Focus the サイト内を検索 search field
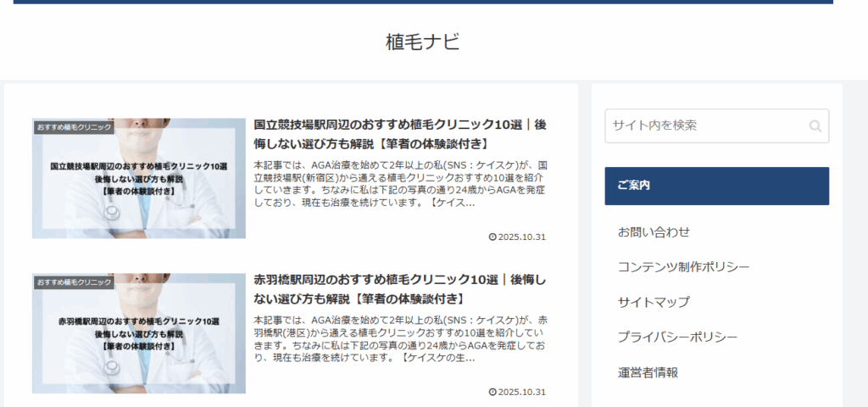This screenshot has height=407, width=868. [705, 125]
